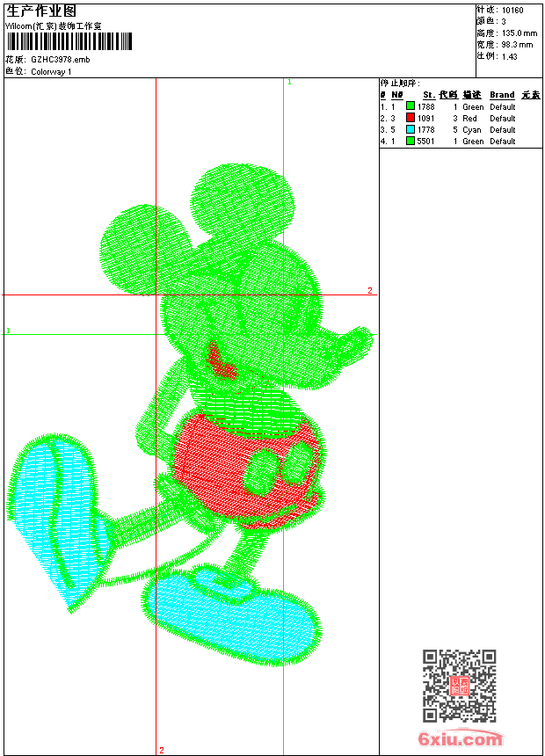
Task: Pick the cyan swatch in the Cyan row
Action: pos(410,129)
